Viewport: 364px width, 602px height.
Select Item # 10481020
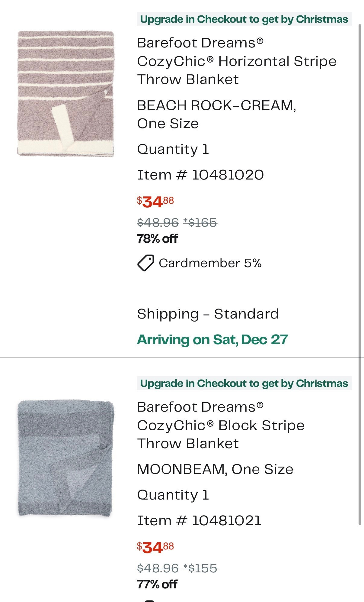coord(201,174)
